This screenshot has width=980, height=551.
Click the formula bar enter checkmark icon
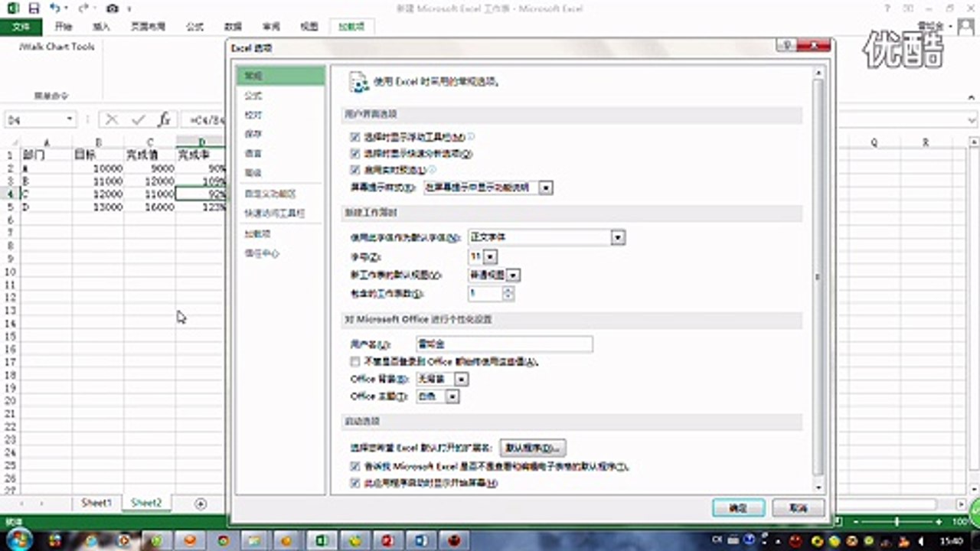pos(139,120)
